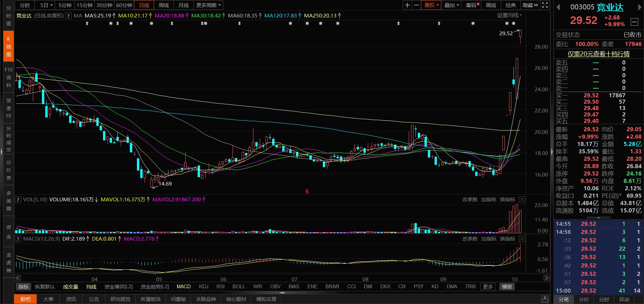Click 仅需20元查看十档行情 link
The height and width of the screenshot is (304, 644).
[x=598, y=54]
